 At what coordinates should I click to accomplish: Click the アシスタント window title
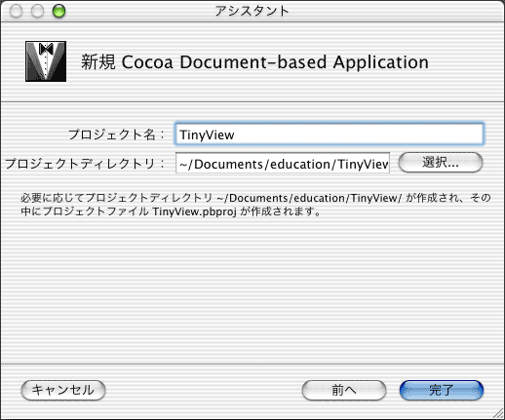252,11
